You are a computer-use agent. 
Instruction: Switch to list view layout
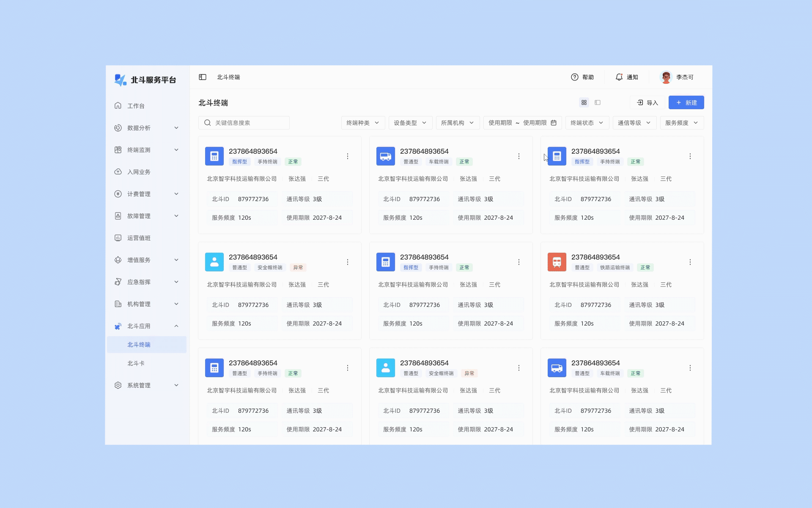pyautogui.click(x=598, y=102)
